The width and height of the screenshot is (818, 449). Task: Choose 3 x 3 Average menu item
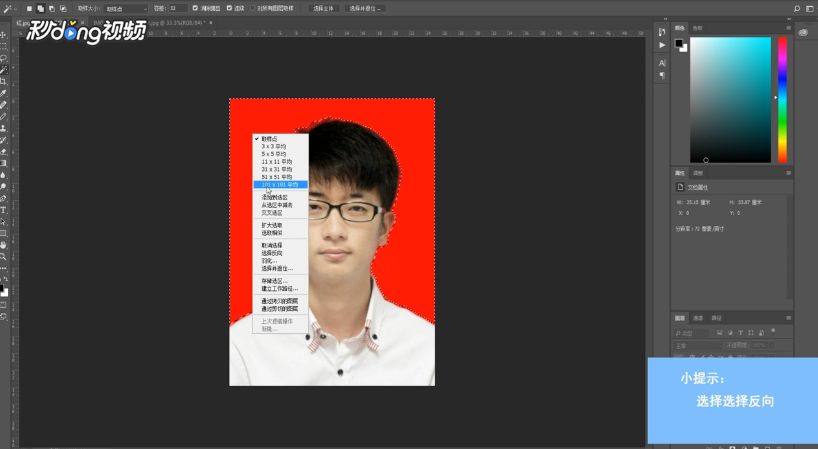[x=280, y=147]
